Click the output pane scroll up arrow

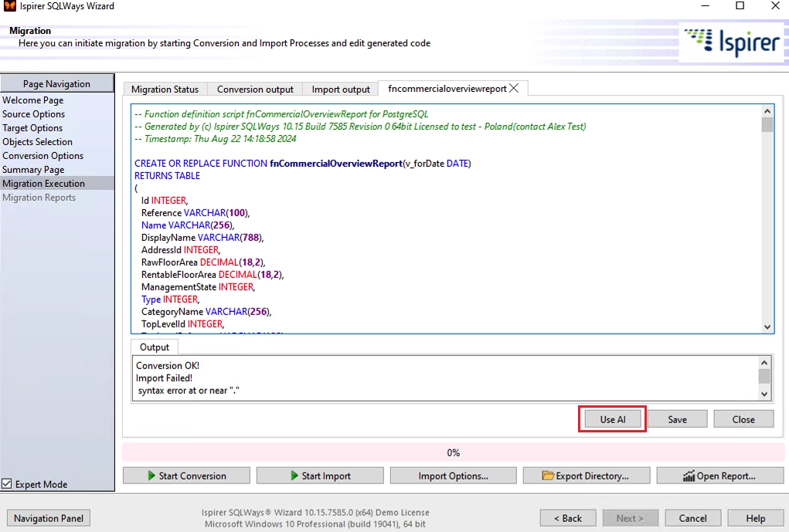click(763, 363)
